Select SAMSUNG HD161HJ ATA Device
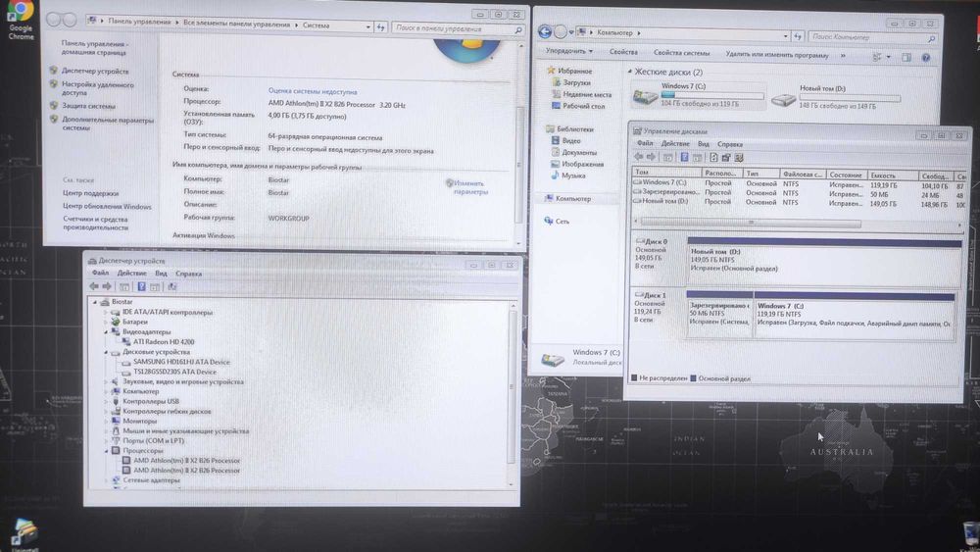 pyautogui.click(x=181, y=362)
